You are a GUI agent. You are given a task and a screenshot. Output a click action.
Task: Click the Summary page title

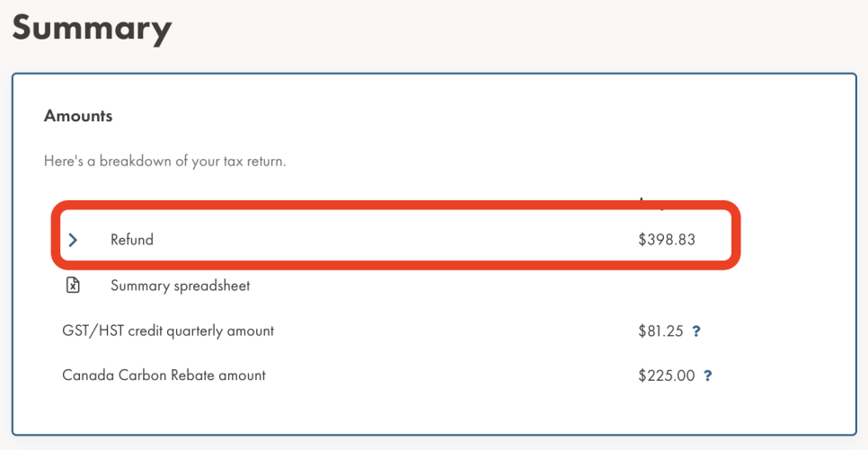(92, 28)
